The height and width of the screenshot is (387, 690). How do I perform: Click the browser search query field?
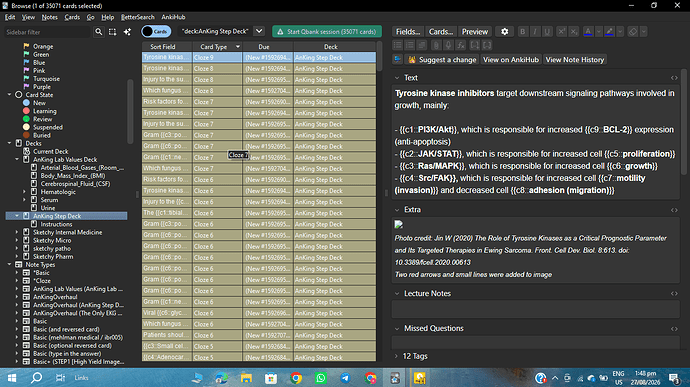[215, 31]
